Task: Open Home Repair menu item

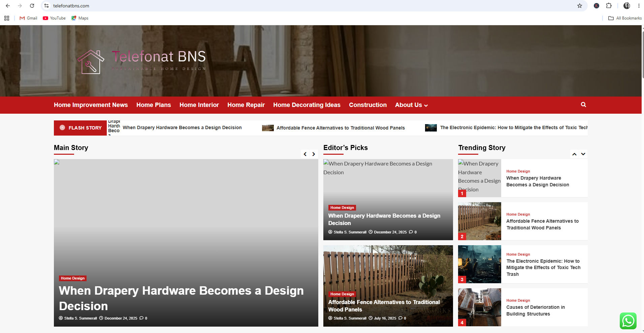Action: click(x=246, y=105)
